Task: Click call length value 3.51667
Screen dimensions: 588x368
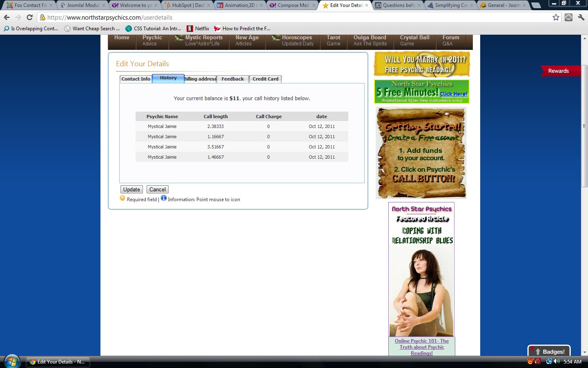Action: tap(216, 147)
